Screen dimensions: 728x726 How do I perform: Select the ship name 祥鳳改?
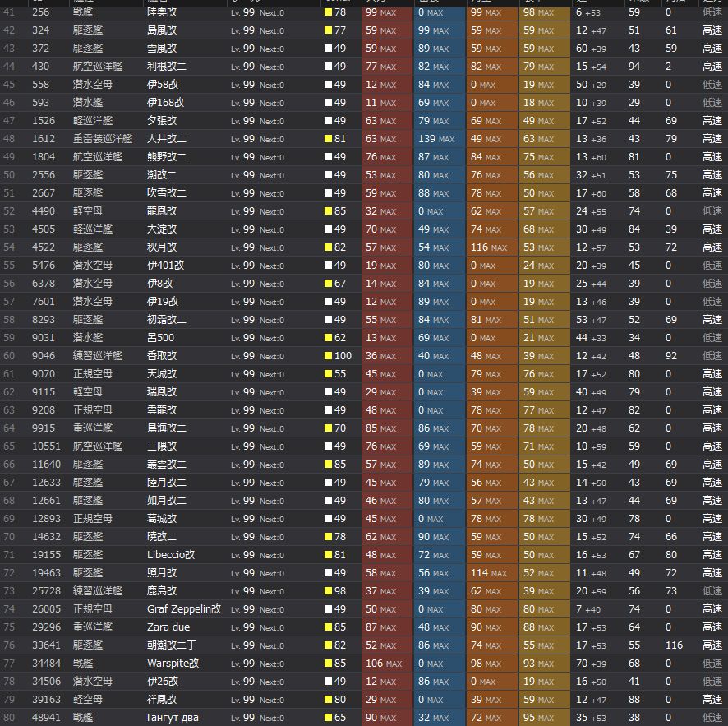pyautogui.click(x=162, y=700)
